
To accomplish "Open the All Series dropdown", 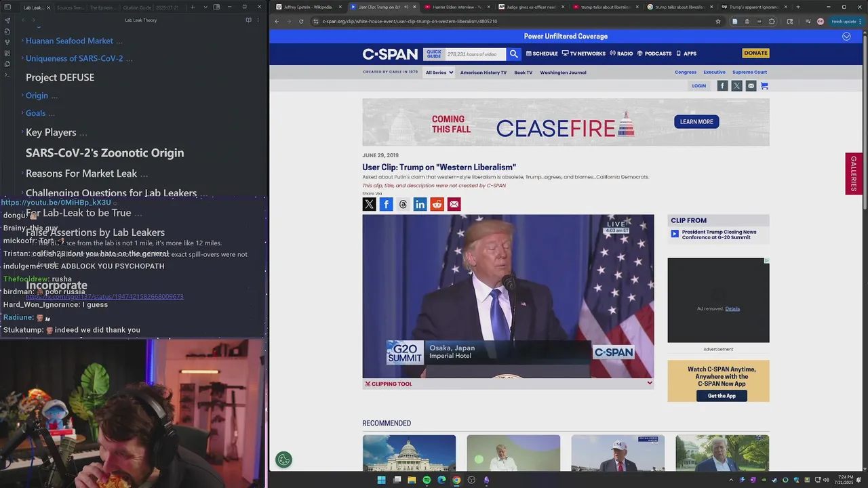I will (439, 73).
